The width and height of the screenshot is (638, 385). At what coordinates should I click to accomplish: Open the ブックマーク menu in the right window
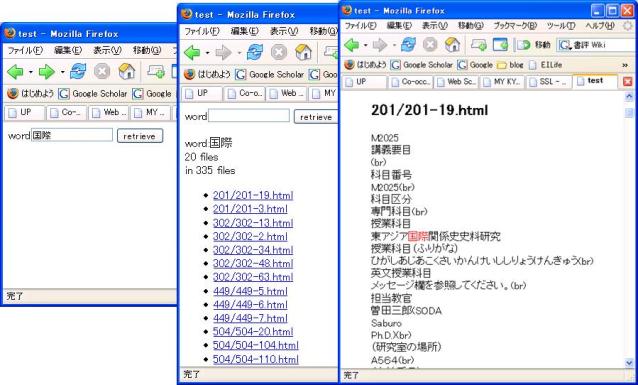(x=515, y=25)
